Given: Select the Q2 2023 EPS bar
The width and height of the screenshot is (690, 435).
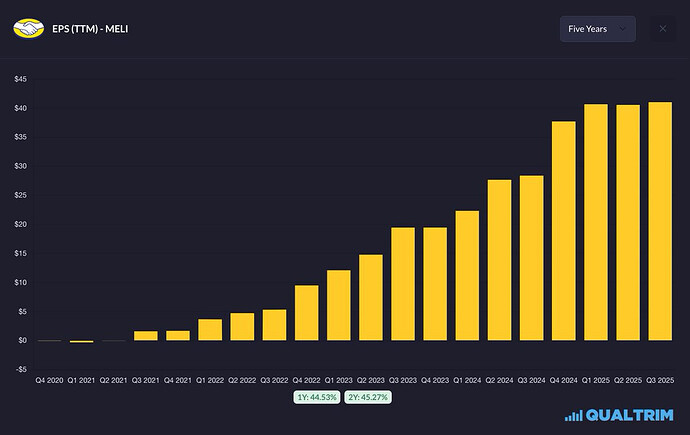Looking at the screenshot, I should 371,298.
